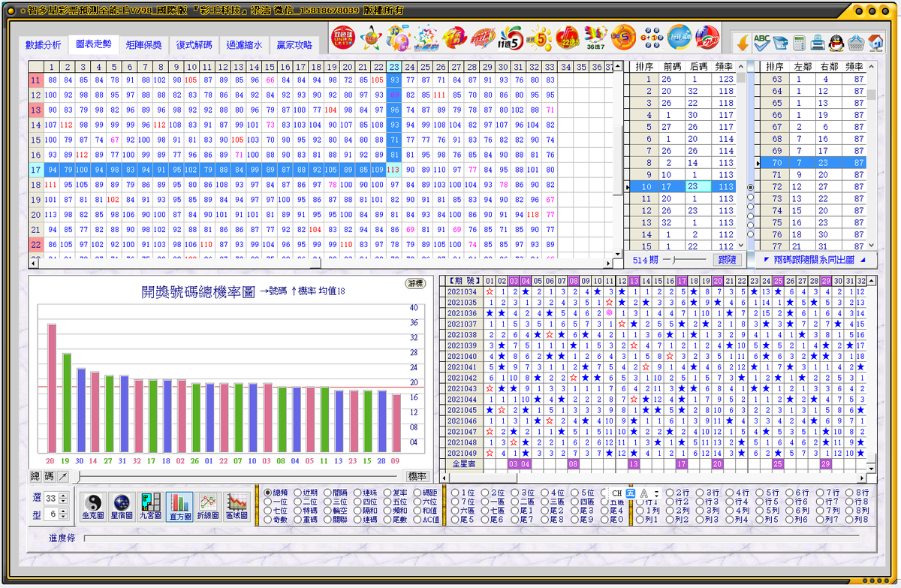
Task: Open the 圖表走勢 tab
Action: click(94, 44)
